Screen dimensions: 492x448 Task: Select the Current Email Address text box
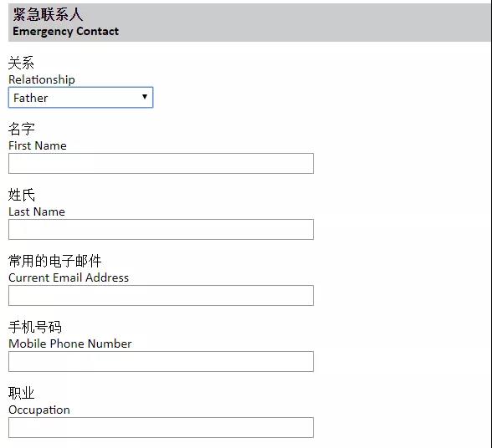161,295
